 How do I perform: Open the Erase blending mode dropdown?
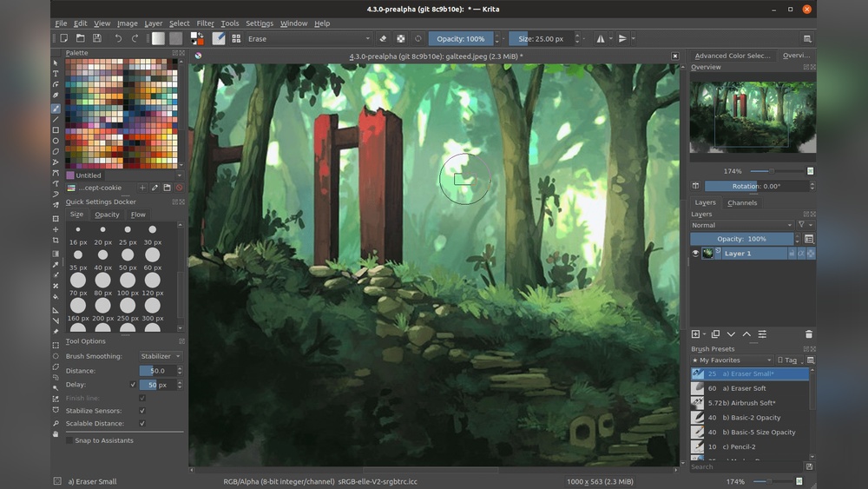pos(308,38)
